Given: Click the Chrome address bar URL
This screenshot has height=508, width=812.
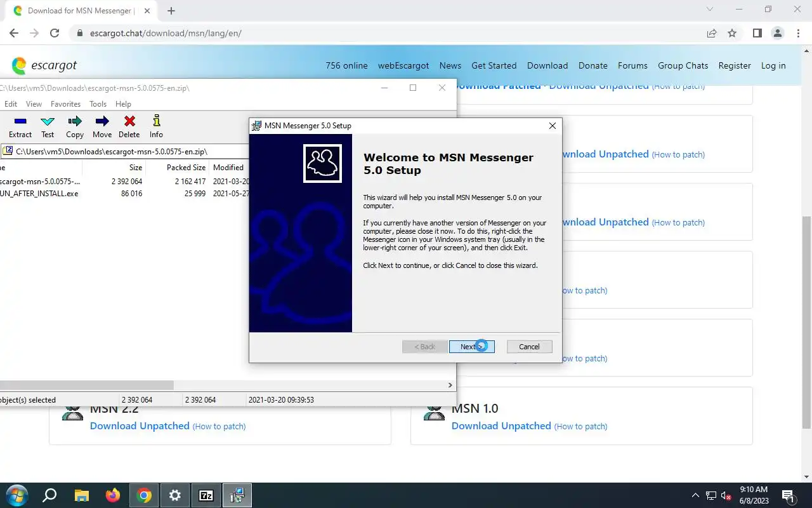Looking at the screenshot, I should 165,33.
